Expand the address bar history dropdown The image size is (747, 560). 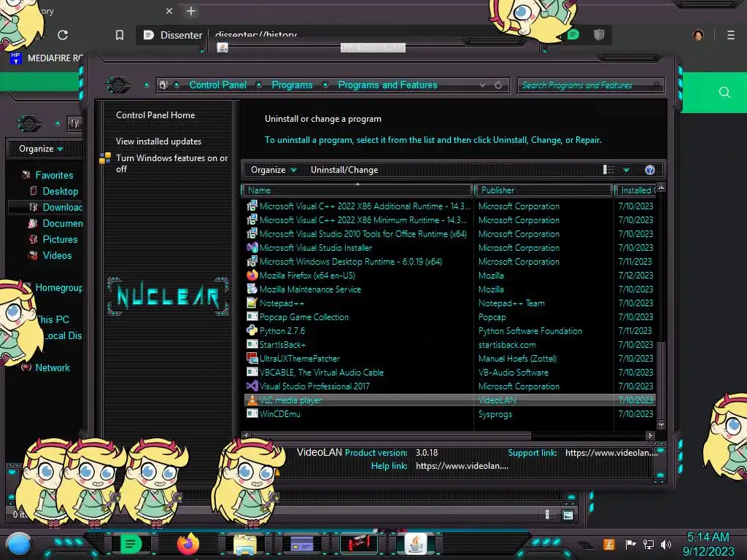click(483, 85)
